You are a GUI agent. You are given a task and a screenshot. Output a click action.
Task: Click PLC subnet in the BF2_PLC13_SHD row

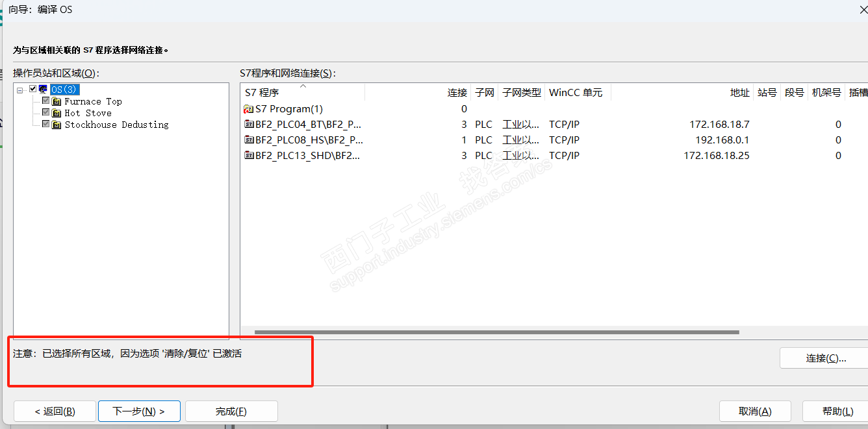(x=483, y=155)
